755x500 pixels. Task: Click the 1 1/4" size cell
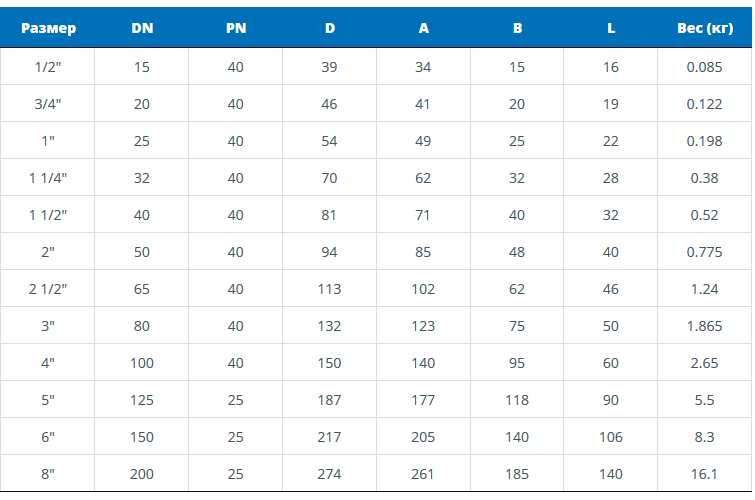pyautogui.click(x=48, y=178)
